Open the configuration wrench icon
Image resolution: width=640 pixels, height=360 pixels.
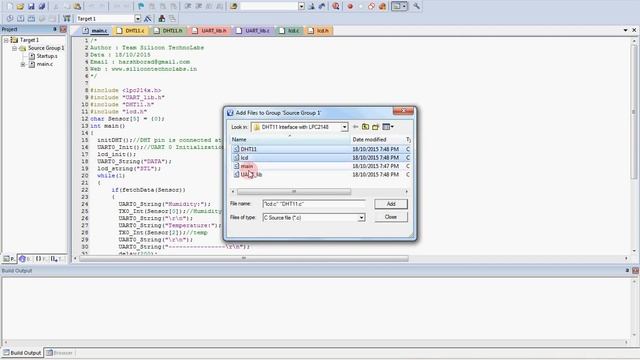pyautogui.click(x=416, y=6)
